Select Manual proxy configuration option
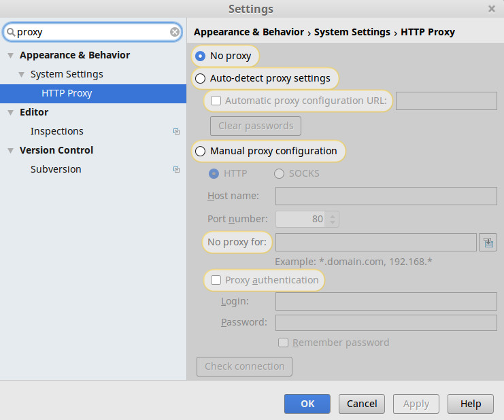The image size is (504, 420). click(200, 151)
